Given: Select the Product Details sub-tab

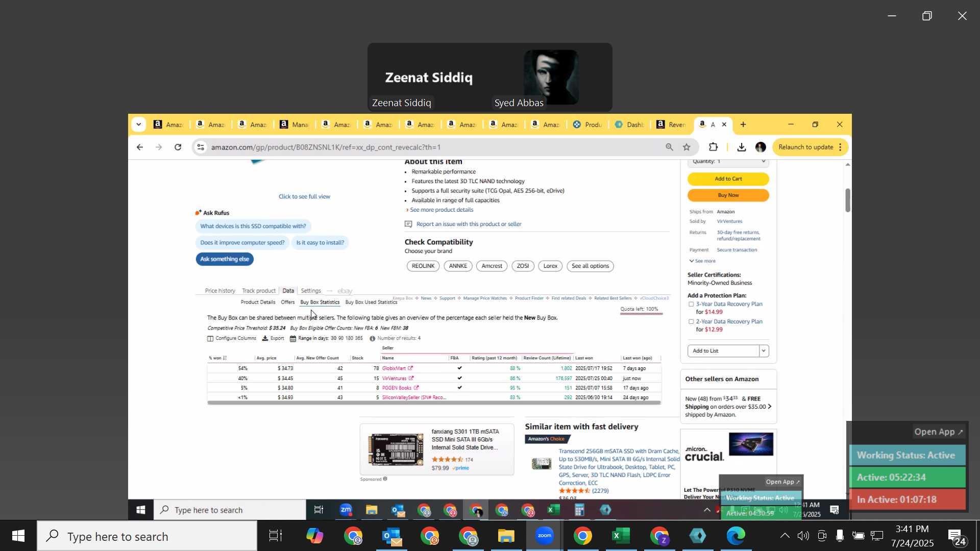Looking at the screenshot, I should tap(258, 303).
